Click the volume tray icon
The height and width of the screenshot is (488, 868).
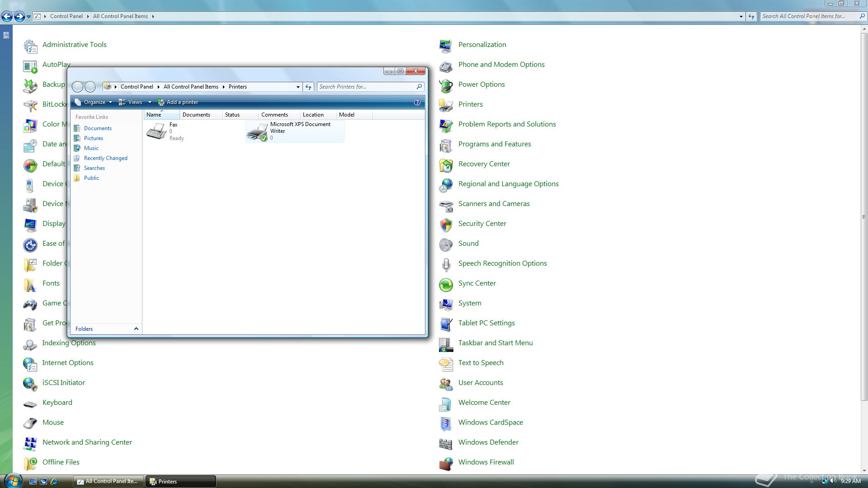click(833, 481)
